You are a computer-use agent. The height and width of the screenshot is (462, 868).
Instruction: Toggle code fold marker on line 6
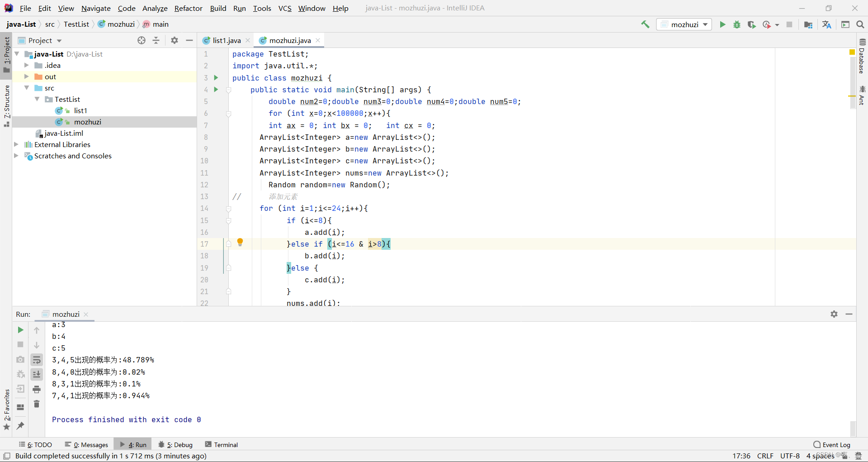(229, 114)
